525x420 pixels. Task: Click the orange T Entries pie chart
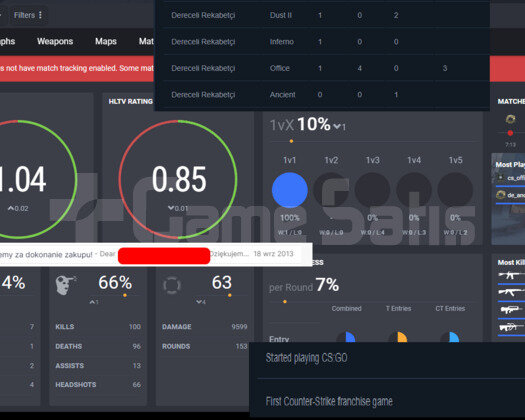pyautogui.click(x=398, y=337)
